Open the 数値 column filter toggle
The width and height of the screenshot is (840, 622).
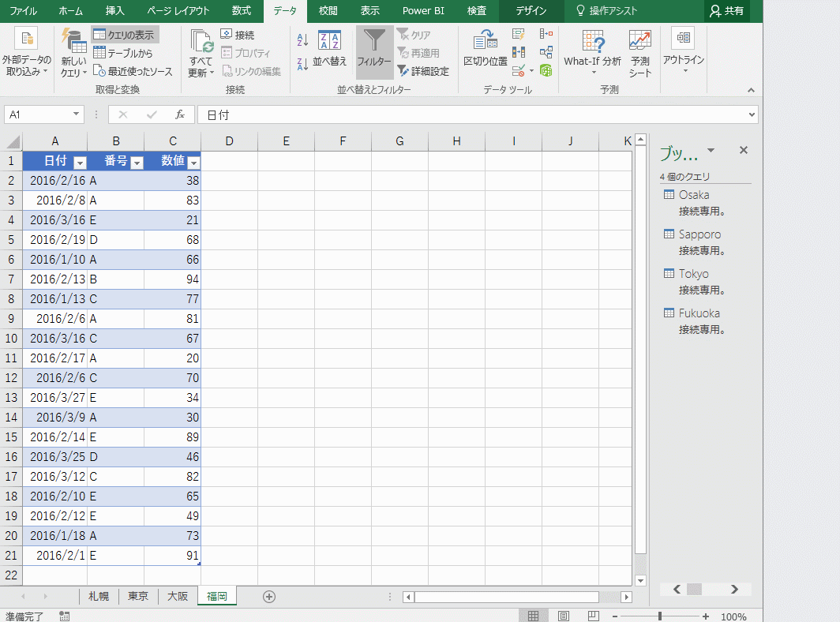193,160
